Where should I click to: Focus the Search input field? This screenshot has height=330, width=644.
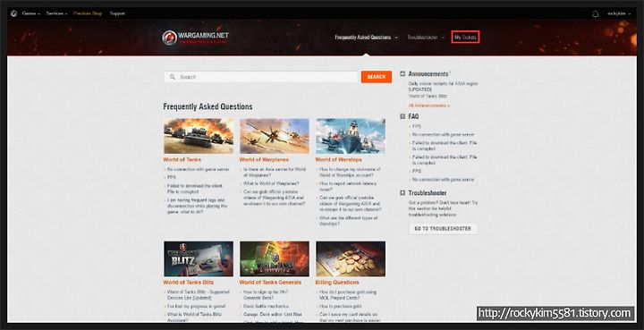[x=261, y=77]
